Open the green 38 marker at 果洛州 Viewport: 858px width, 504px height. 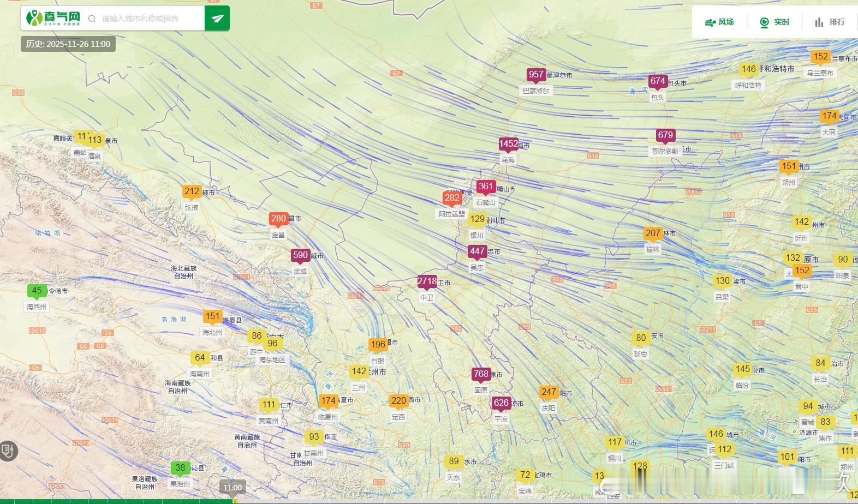pyautogui.click(x=180, y=469)
